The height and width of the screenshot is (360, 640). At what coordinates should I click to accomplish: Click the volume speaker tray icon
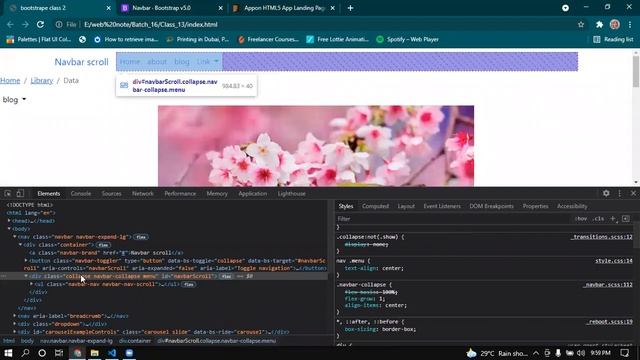(581, 353)
